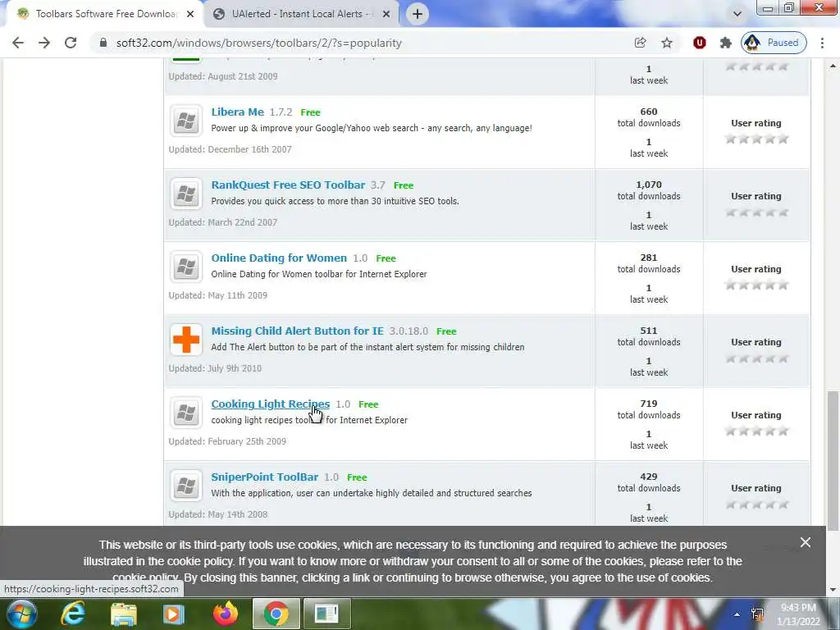The width and height of the screenshot is (840, 630).
Task: Click the 1,070 total downloads count
Action: [649, 185]
